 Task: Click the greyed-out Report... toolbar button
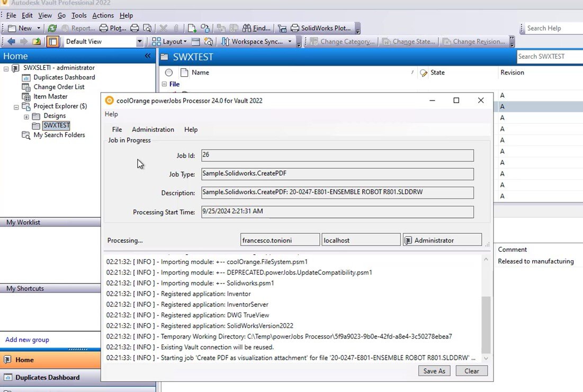78,28
